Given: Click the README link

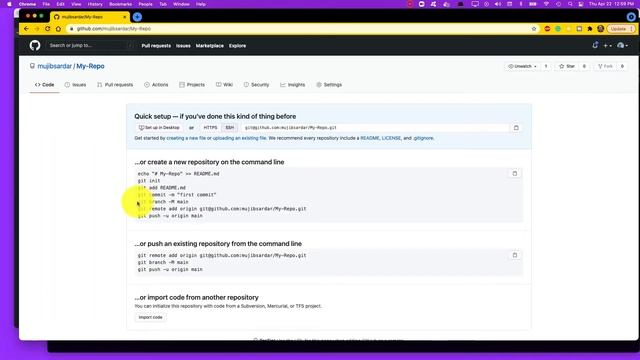Looking at the screenshot, I should pyautogui.click(x=370, y=138).
